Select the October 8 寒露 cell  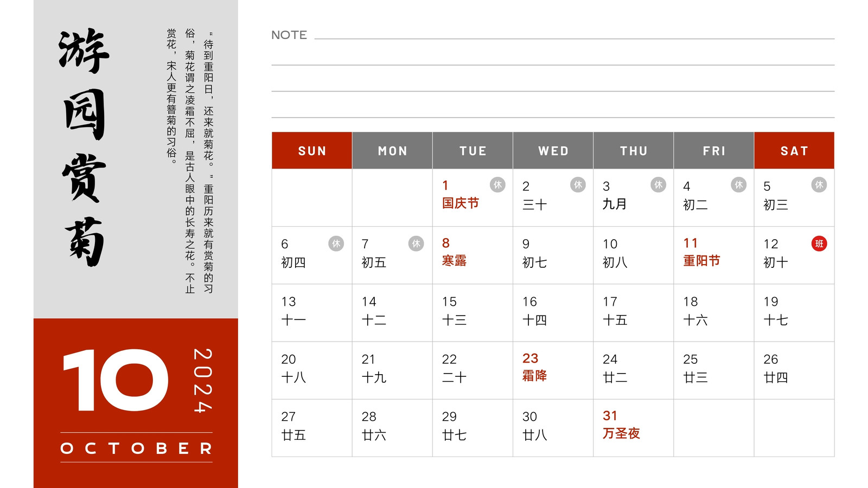(x=473, y=255)
